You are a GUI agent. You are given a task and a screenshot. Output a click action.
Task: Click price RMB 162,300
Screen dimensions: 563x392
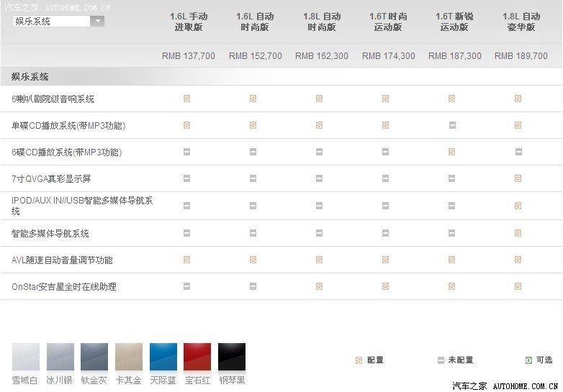click(322, 56)
